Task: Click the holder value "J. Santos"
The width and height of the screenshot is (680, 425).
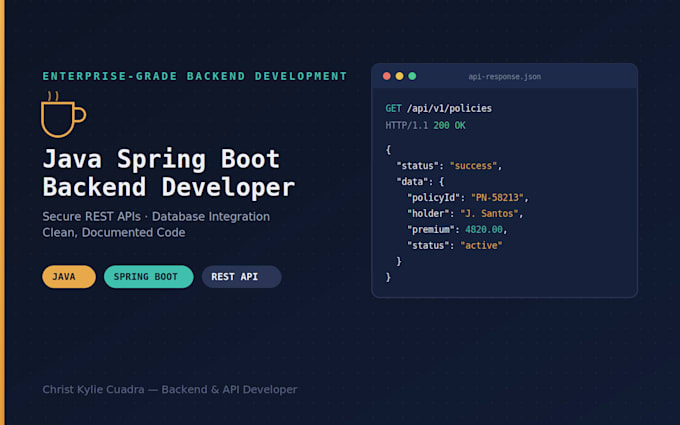Action: pyautogui.click(x=489, y=213)
